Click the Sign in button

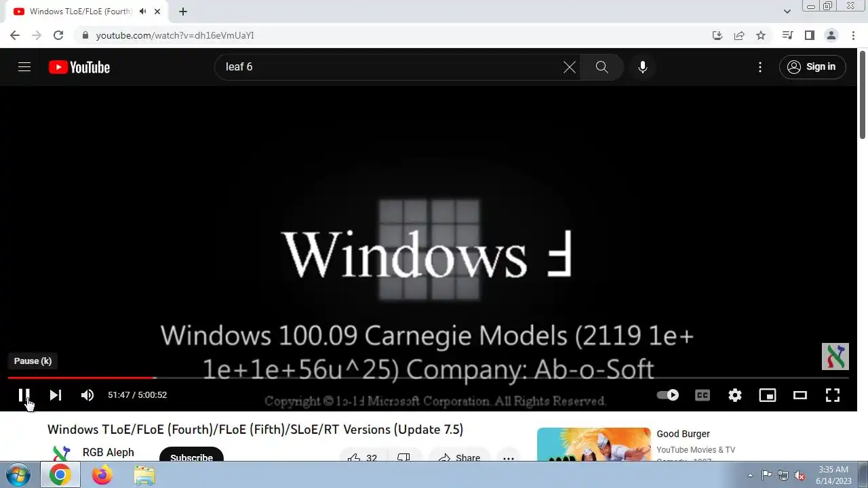812,67
